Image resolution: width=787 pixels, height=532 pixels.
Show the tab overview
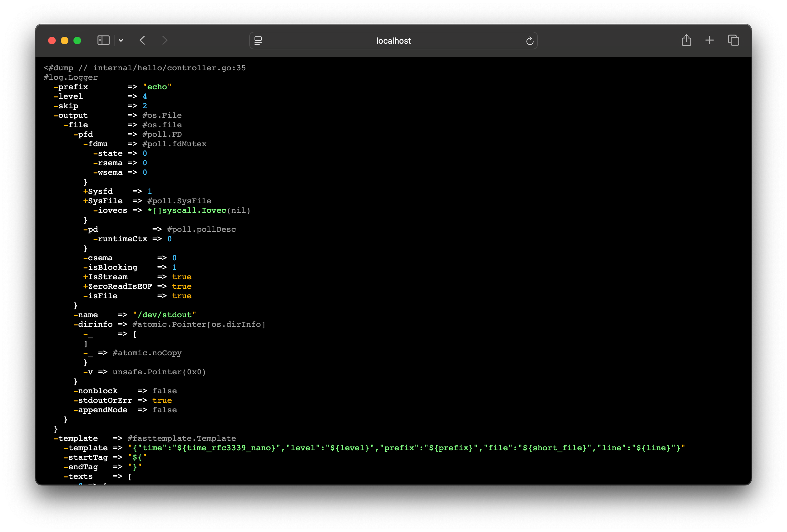733,40
